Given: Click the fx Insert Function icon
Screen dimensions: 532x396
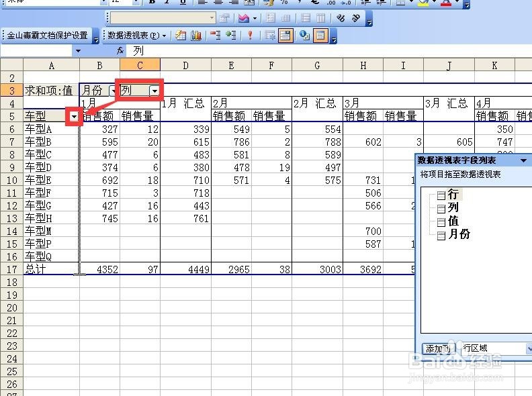Looking at the screenshot, I should [120, 51].
